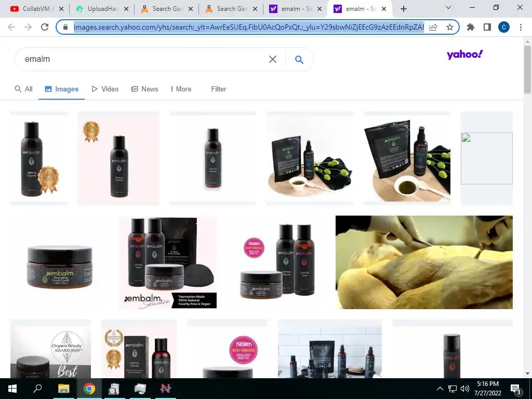Switch to All search results
532x399 pixels.
coord(24,89)
